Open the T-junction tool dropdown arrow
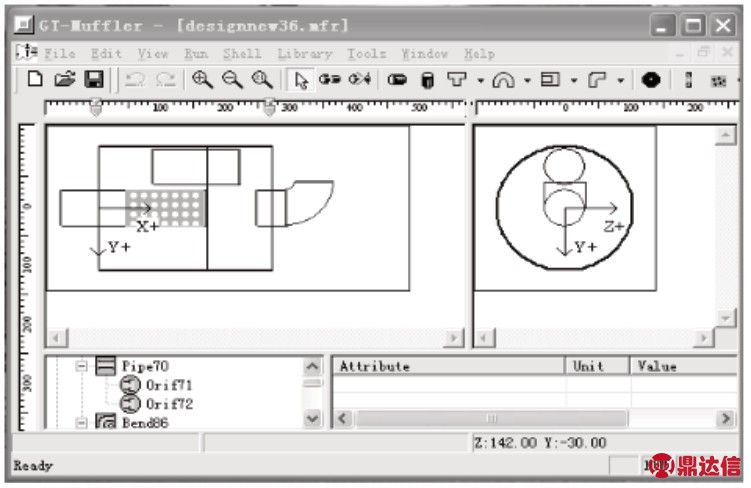Screen dimensions: 751x488 (x=480, y=80)
